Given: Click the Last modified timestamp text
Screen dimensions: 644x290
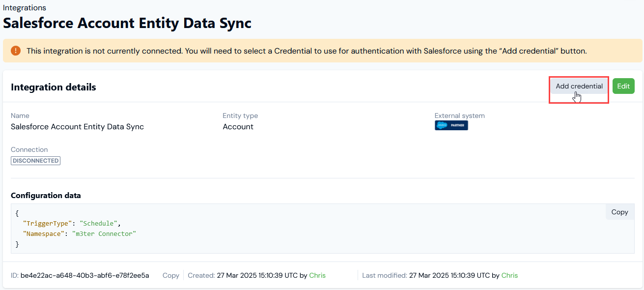Looking at the screenshot, I should point(449,275).
